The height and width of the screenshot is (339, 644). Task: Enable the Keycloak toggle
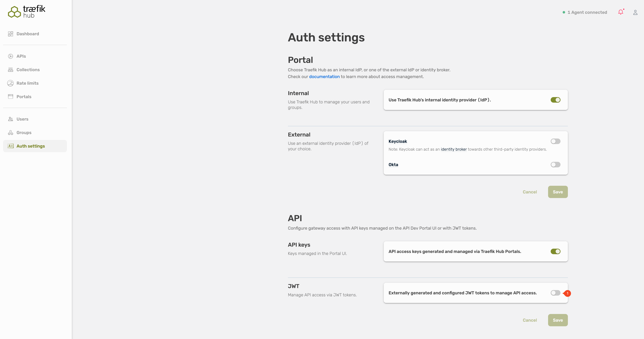coord(555,141)
